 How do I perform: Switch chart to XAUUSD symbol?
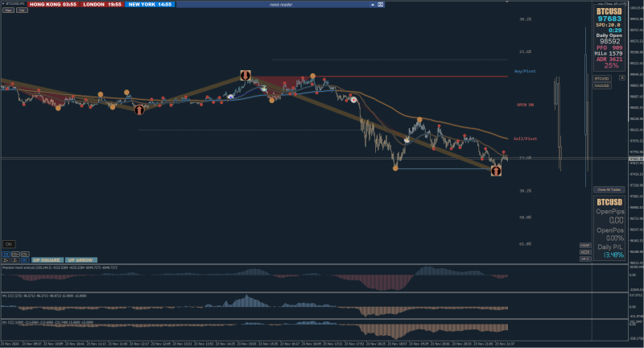coord(601,85)
